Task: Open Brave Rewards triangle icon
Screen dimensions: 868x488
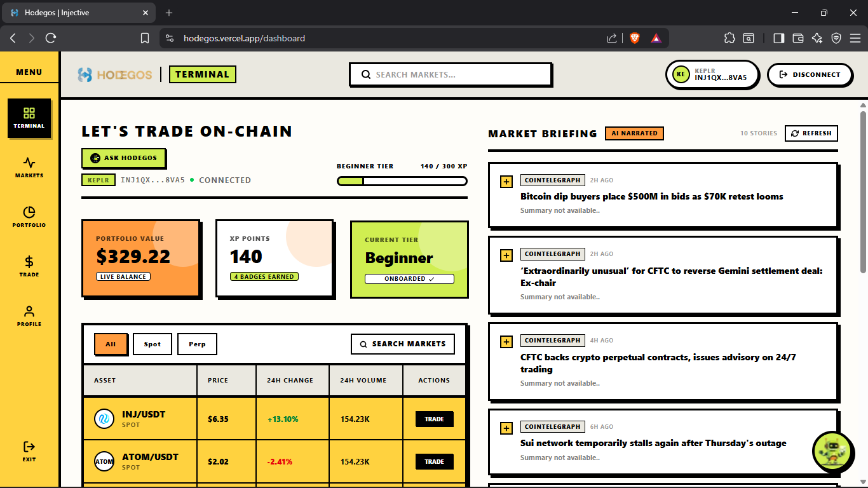Action: 656,38
